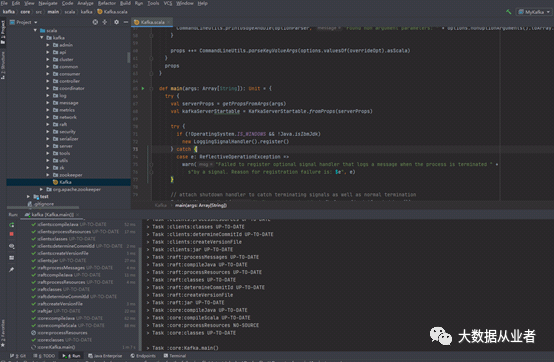
Task: Expand the test folder
Action: [x=28, y=196]
